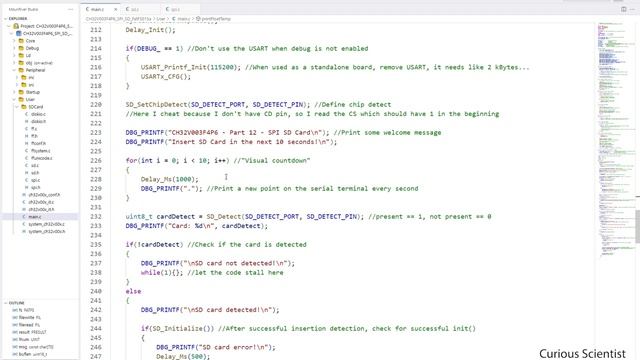Click the Core folder icon
This screenshot has height=360, width=640.
tap(21, 41)
